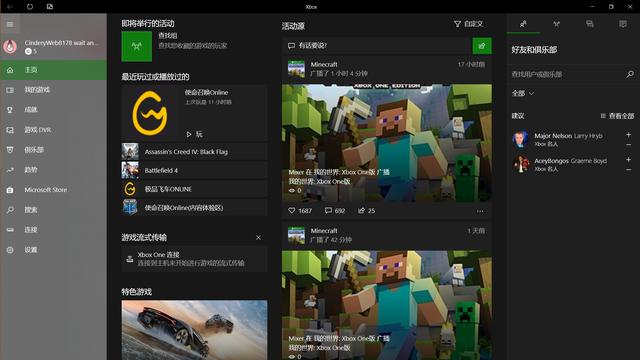Image resolution: width=640 pixels, height=360 pixels.
Task: Add Major Nelson as a friend
Action: click(629, 135)
